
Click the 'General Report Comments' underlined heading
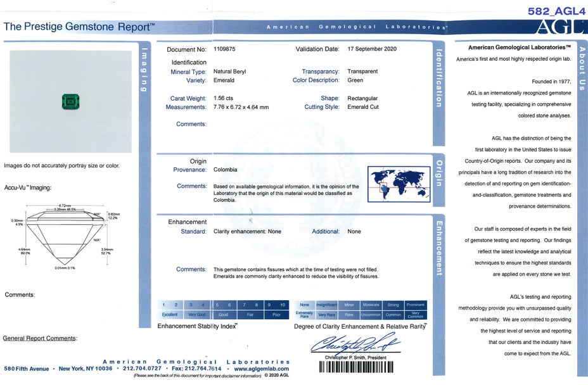click(x=40, y=338)
